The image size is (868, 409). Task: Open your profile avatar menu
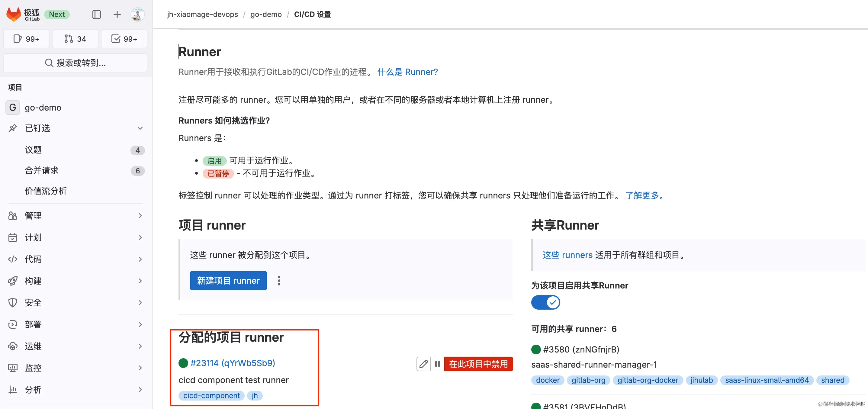(x=137, y=14)
